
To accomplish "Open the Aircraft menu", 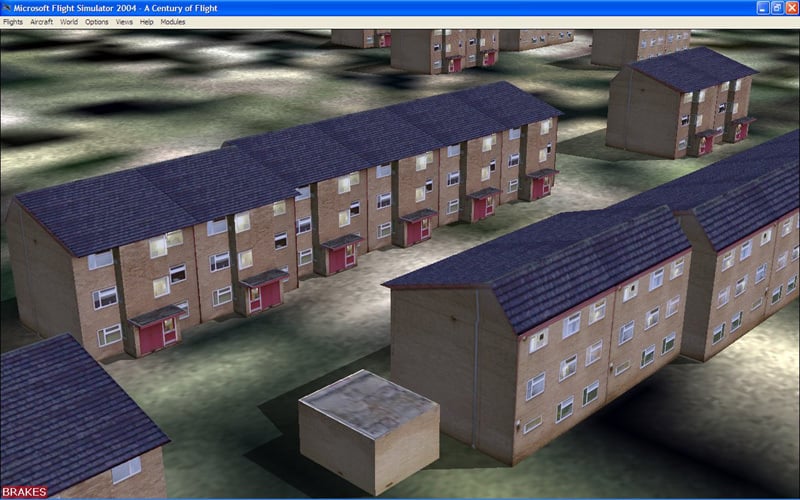I will pyautogui.click(x=41, y=22).
